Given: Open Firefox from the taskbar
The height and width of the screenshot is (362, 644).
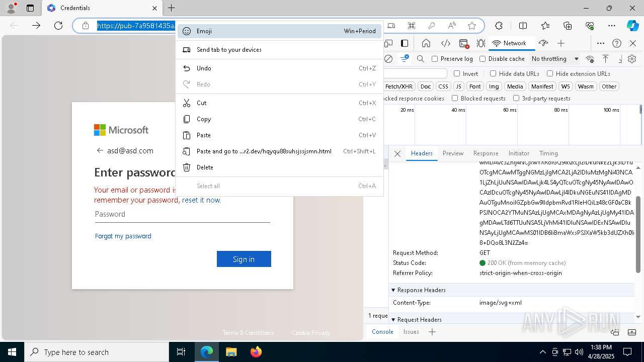Looking at the screenshot, I should coord(256,352).
